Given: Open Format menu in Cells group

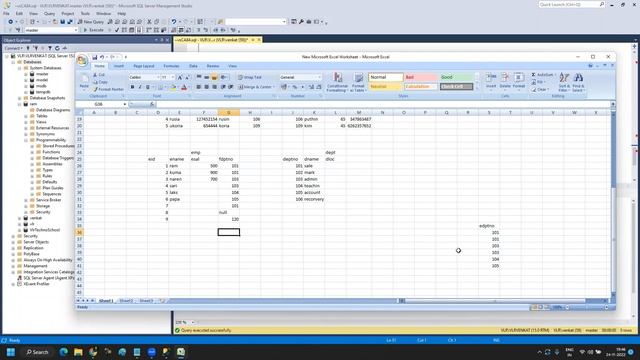Looking at the screenshot, I should pos(519,82).
